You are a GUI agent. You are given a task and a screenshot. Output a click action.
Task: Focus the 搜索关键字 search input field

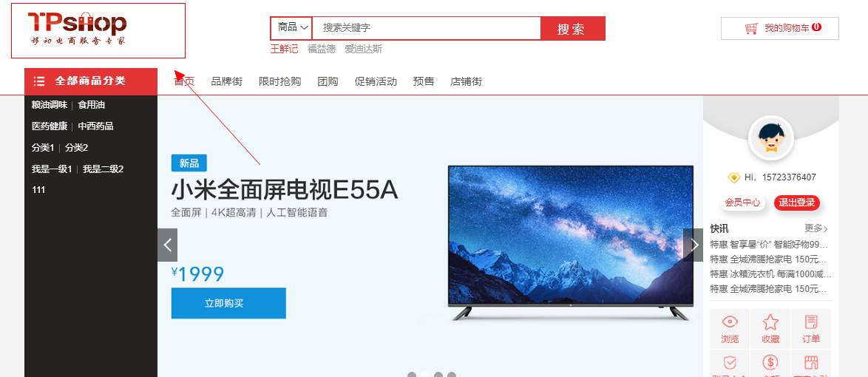[427, 27]
